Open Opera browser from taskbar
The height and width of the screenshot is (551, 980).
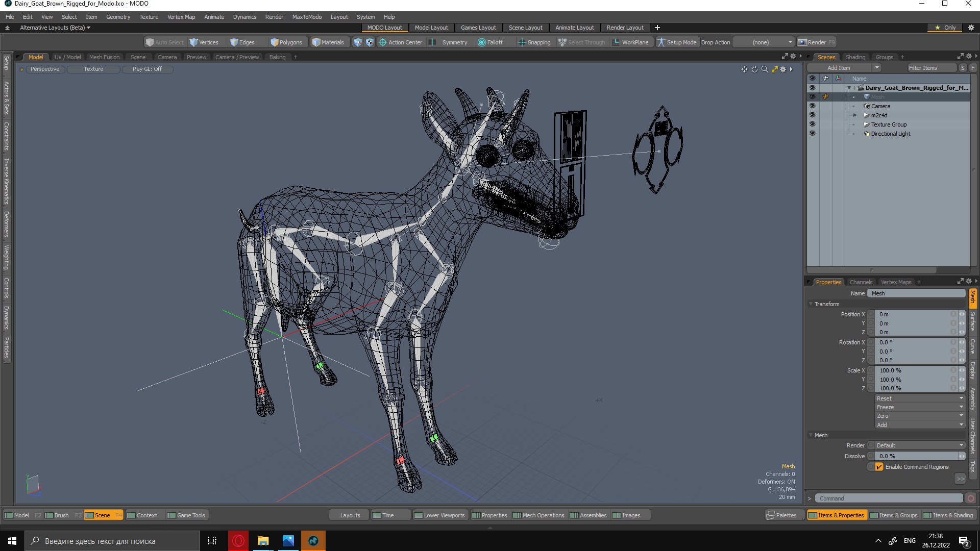tap(238, 541)
